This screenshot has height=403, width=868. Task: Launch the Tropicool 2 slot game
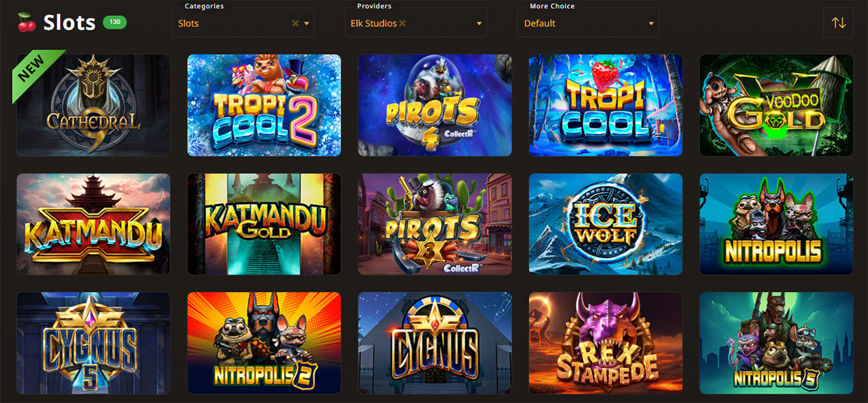[264, 105]
